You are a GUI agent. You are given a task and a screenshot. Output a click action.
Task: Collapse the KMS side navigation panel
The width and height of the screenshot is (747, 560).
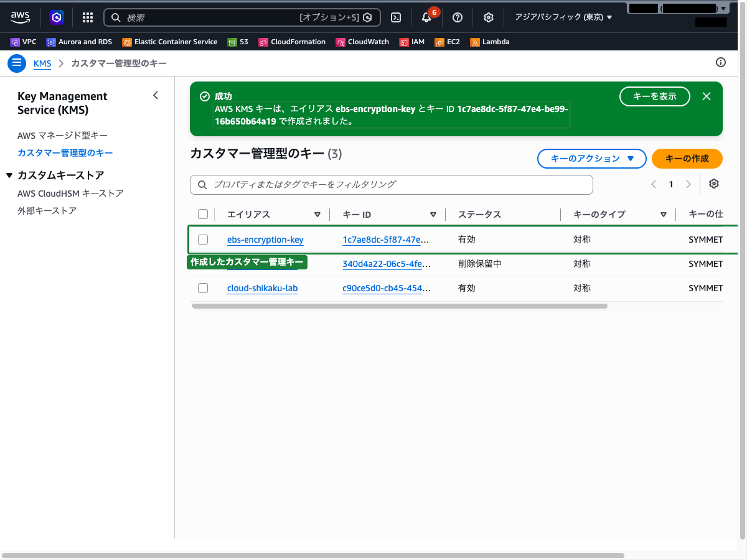coord(156,95)
